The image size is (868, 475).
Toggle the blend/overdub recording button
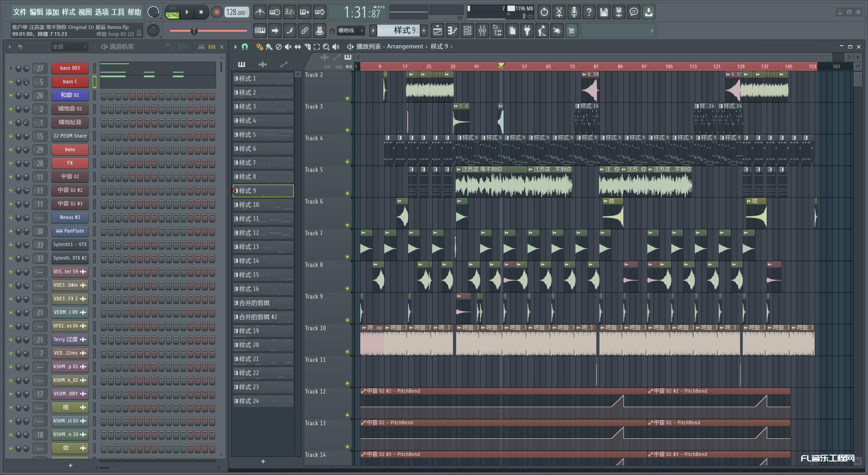pyautogui.click(x=305, y=12)
